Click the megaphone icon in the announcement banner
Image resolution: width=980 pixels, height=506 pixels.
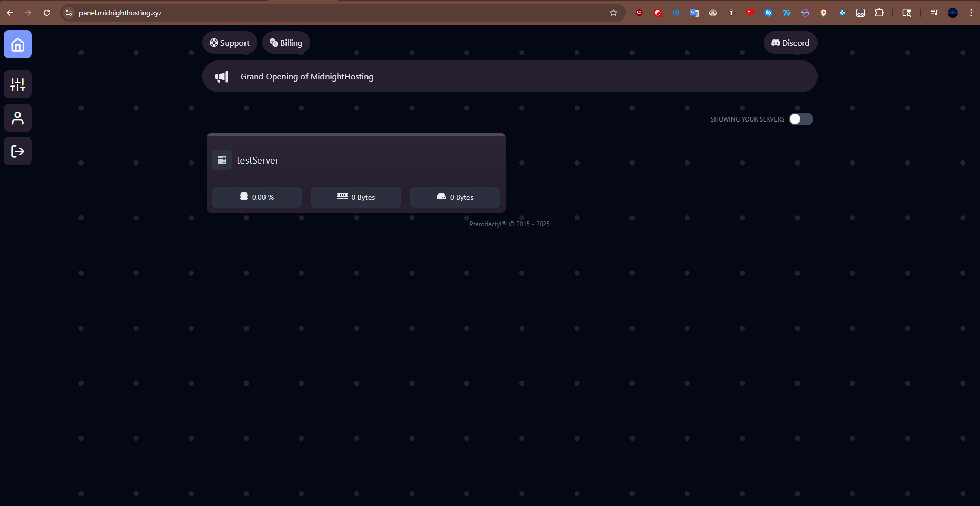point(221,76)
